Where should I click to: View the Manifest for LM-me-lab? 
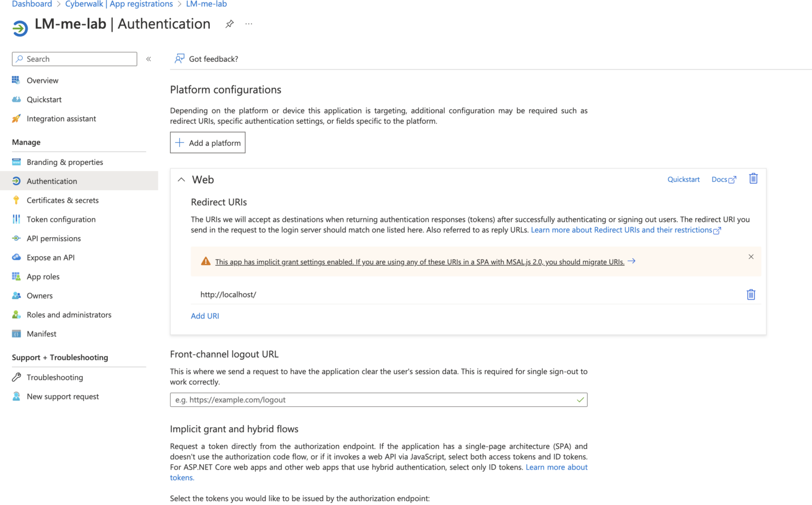point(41,333)
